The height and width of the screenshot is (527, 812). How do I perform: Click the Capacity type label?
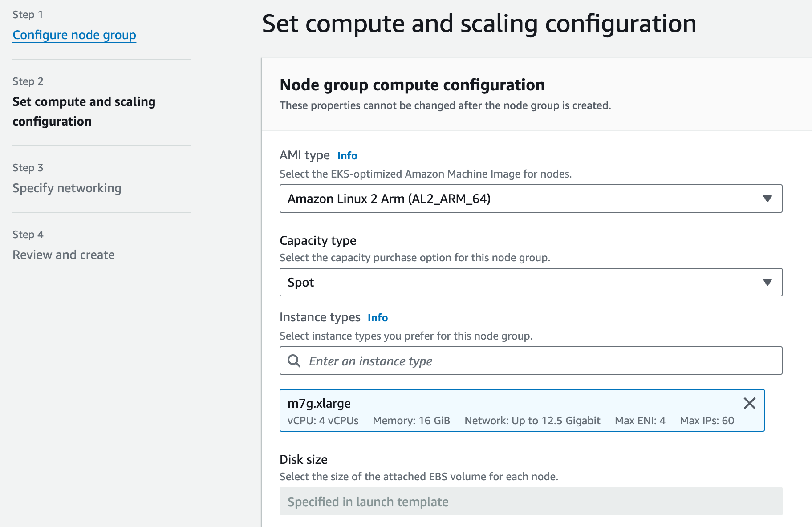pyautogui.click(x=318, y=241)
